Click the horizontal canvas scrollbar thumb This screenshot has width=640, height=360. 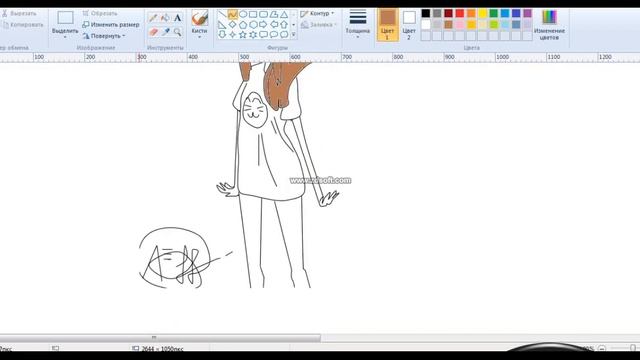160,338
